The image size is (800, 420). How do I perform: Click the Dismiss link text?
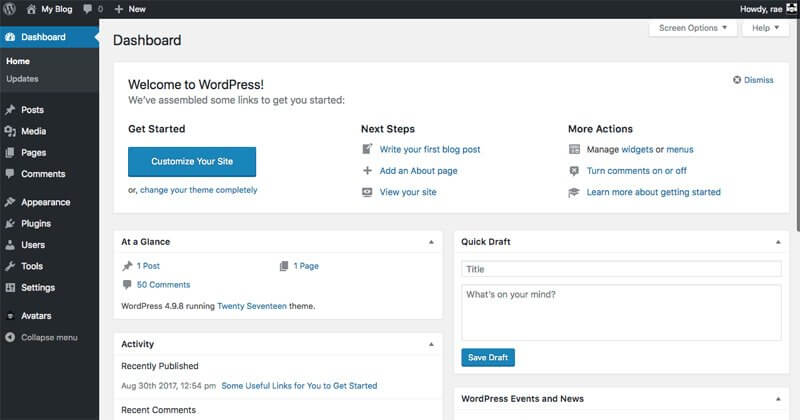(758, 80)
